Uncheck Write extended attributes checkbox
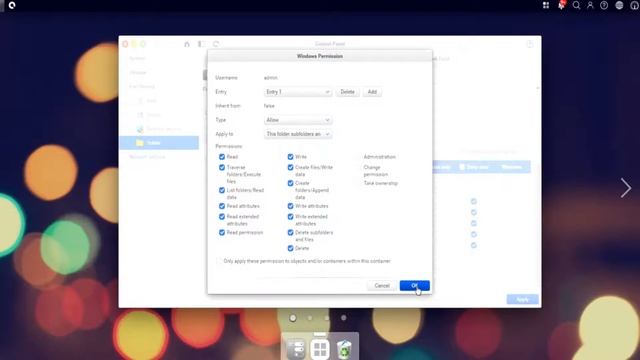The image size is (640, 360). (x=290, y=217)
